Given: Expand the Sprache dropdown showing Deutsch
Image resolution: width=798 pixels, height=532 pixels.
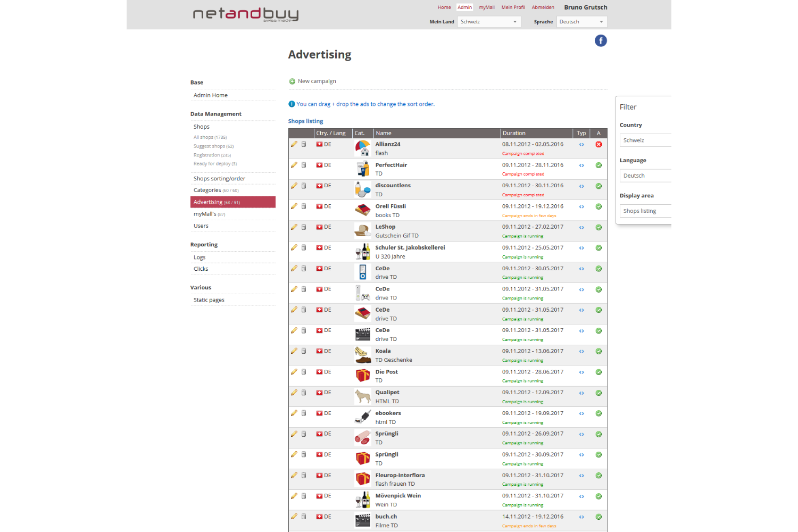Looking at the screenshot, I should (581, 22).
